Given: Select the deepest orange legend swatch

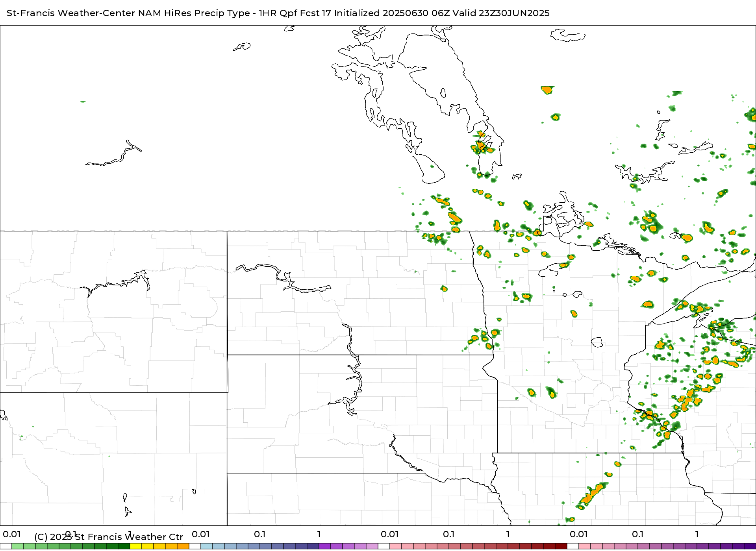Looking at the screenshot, I should (183, 546).
